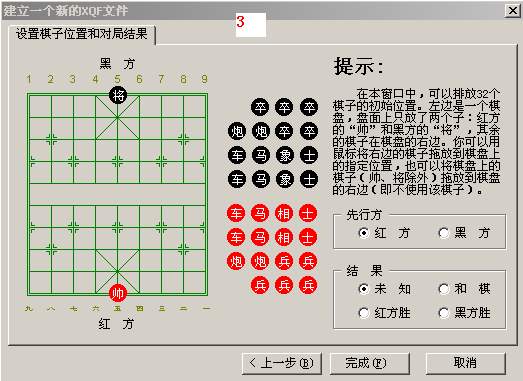Image resolution: width=523 pixels, height=381 pixels.
Task: Pick the lower black 士 piece
Action: 309,179
